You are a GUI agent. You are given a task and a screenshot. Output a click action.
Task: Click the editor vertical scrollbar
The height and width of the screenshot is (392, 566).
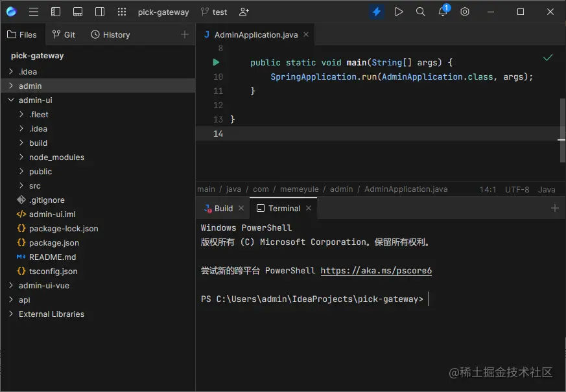tap(562, 130)
